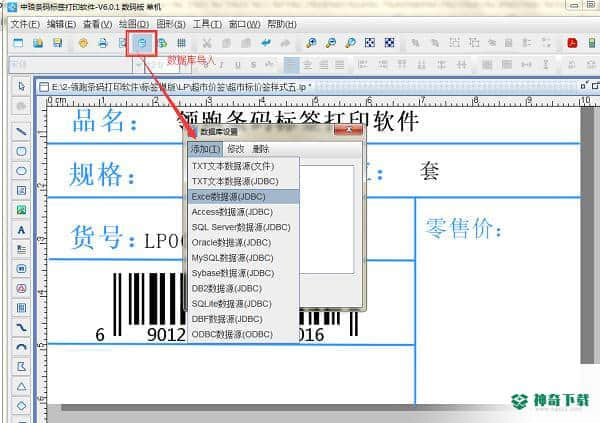Open the 图形(S) menu
This screenshot has width=600, height=423.
click(x=171, y=24)
